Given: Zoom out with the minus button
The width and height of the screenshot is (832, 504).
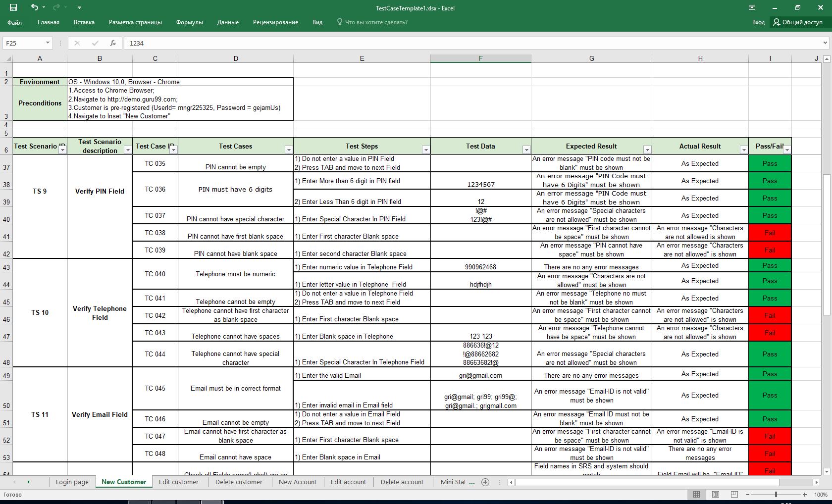Looking at the screenshot, I should click(x=748, y=494).
